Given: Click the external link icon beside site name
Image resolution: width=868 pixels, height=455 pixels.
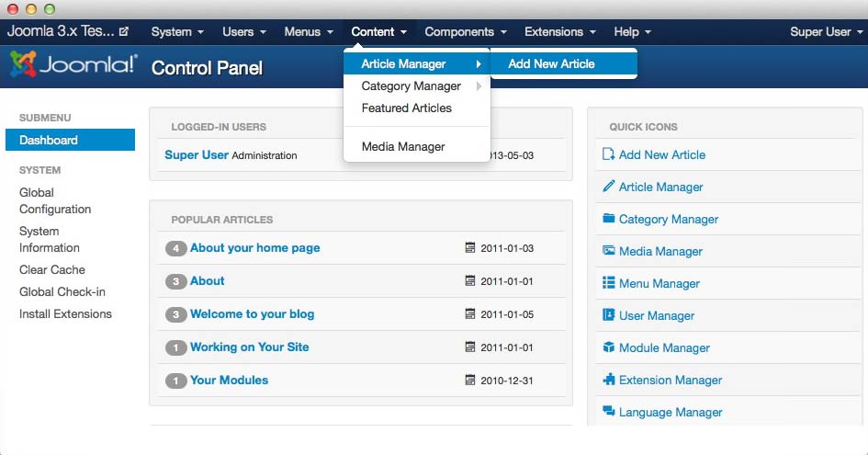Looking at the screenshot, I should tap(124, 31).
